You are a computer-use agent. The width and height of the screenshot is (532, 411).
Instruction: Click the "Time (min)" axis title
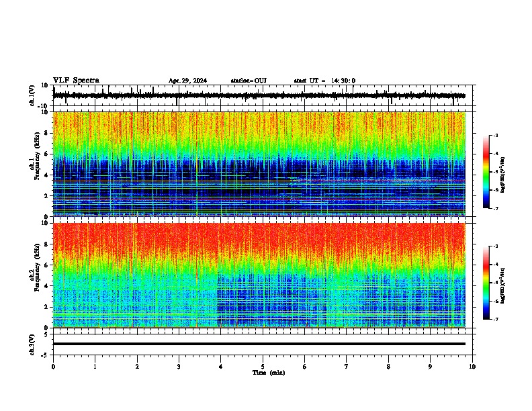[269, 373]
